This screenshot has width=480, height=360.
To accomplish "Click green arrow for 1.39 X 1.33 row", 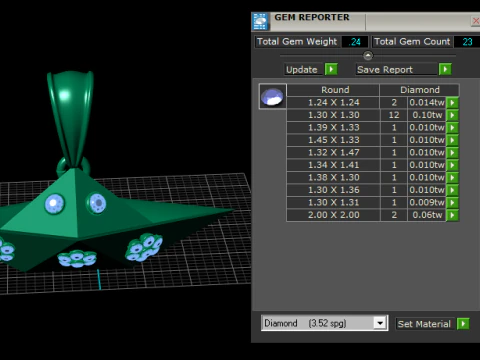I will click(452, 127).
